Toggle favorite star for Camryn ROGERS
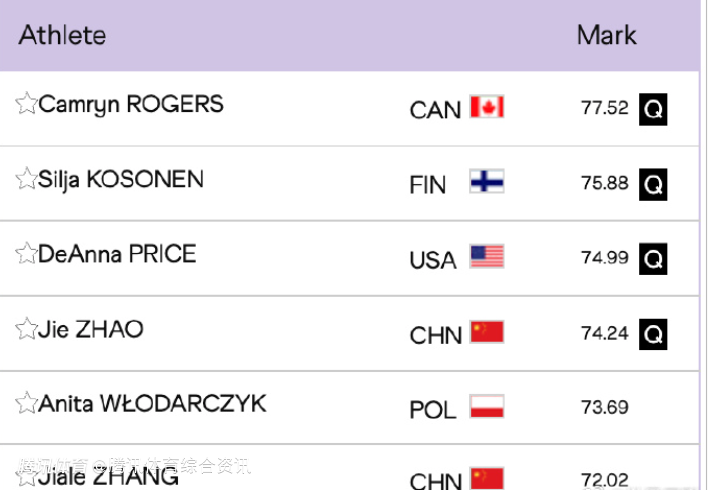Image resolution: width=708 pixels, height=490 pixels. click(x=26, y=104)
